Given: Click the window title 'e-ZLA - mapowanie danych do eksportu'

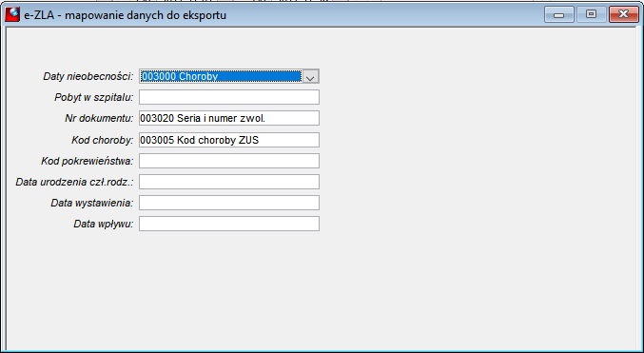Looking at the screenshot, I should click(126, 15).
